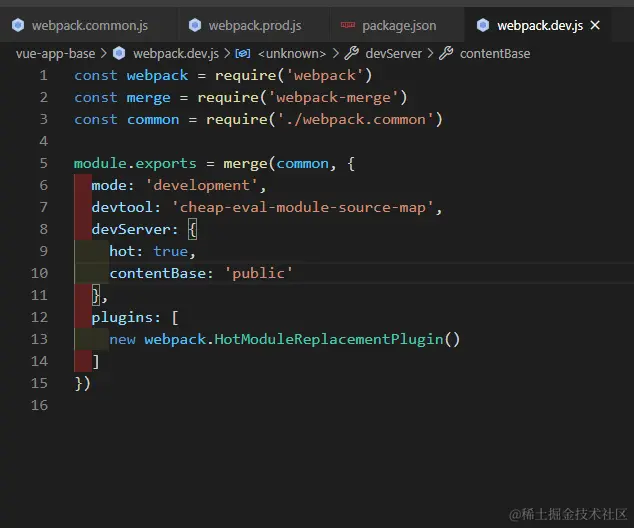634x528 pixels.
Task: Expand chevron after <unknown> breadcrumb
Action: point(335,53)
